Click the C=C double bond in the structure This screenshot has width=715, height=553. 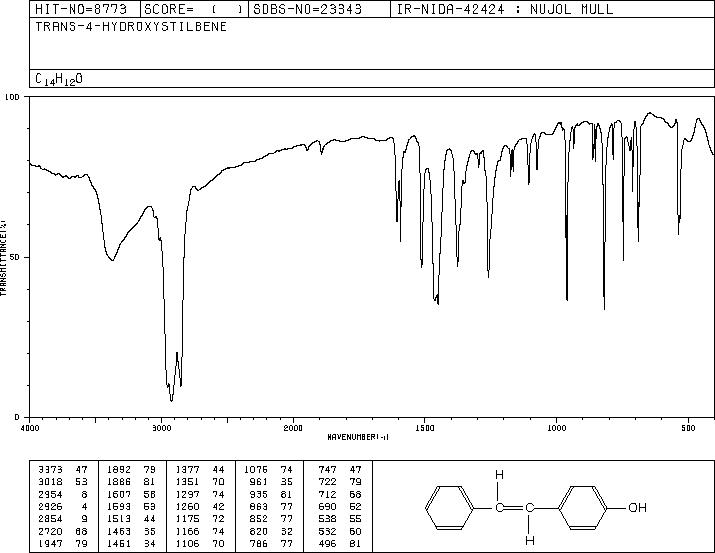tap(515, 507)
